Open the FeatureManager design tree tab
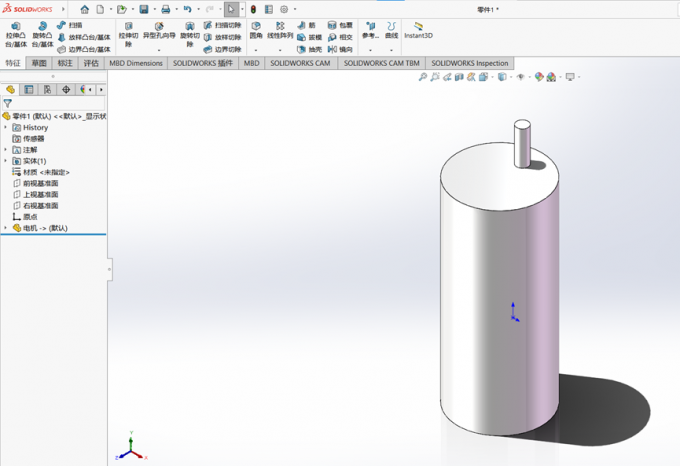Viewport: 680px width, 466px height. pos(10,90)
